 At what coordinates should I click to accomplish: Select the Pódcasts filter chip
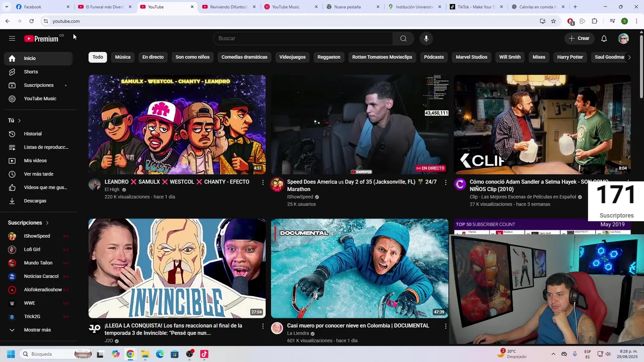coord(434,57)
